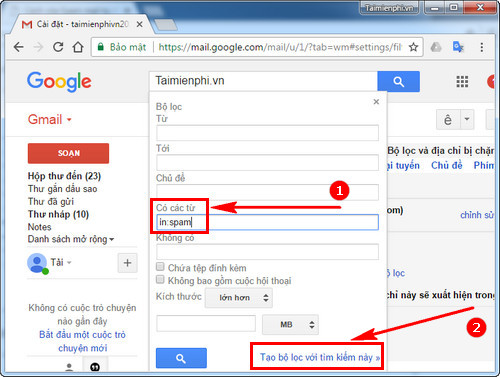Open the Google apps grid
Viewport: 500px width, 377px height.
462,81
